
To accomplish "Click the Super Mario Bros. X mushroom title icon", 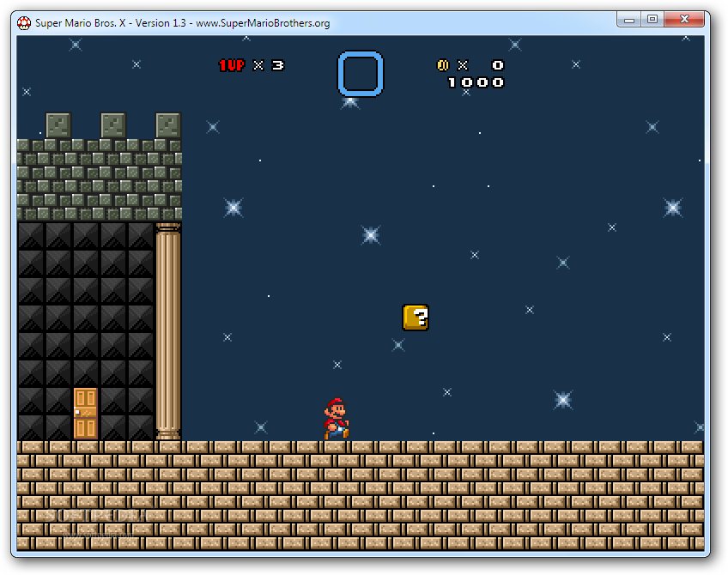I will point(24,22).
